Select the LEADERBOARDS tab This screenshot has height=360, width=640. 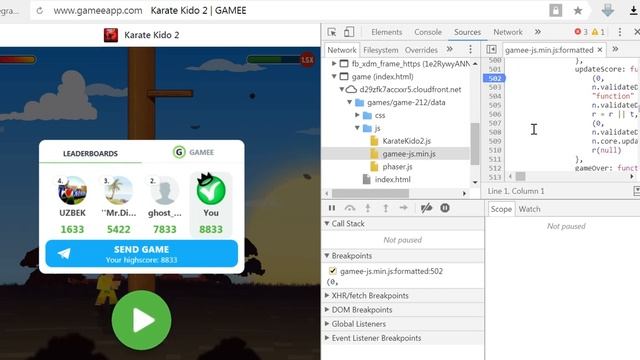point(90,153)
